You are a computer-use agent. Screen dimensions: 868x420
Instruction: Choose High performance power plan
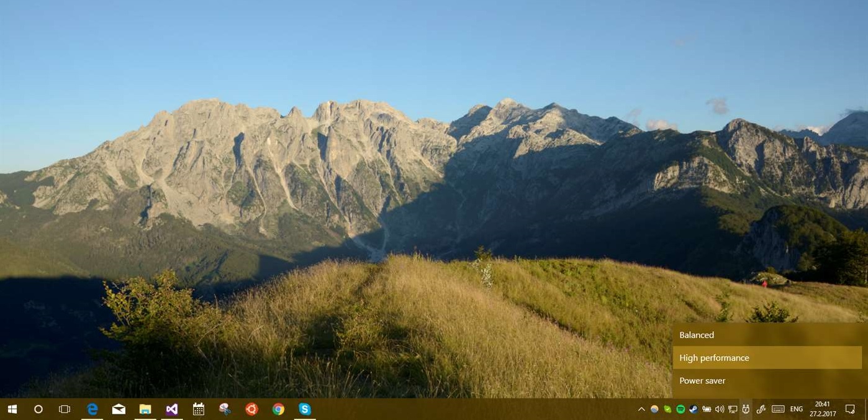[767, 358]
